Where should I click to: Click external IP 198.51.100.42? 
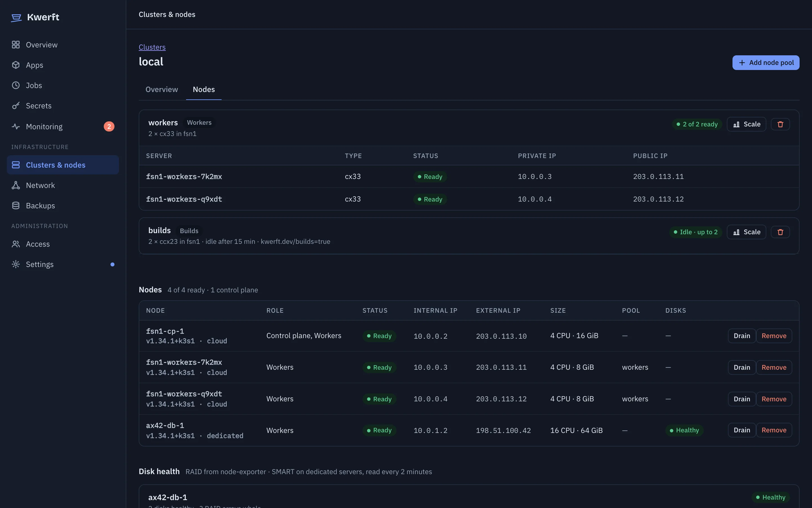[x=503, y=431]
